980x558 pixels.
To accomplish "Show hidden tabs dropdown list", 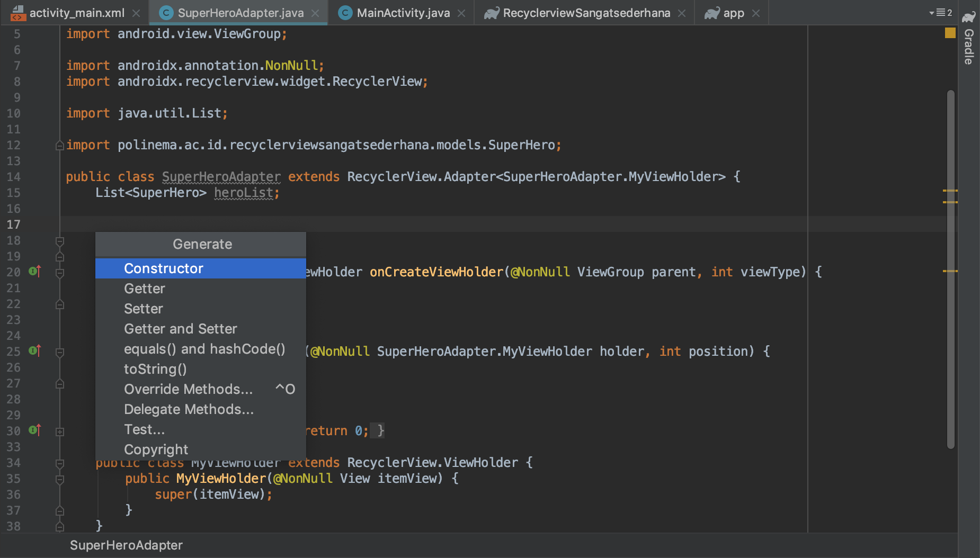I will (x=940, y=13).
